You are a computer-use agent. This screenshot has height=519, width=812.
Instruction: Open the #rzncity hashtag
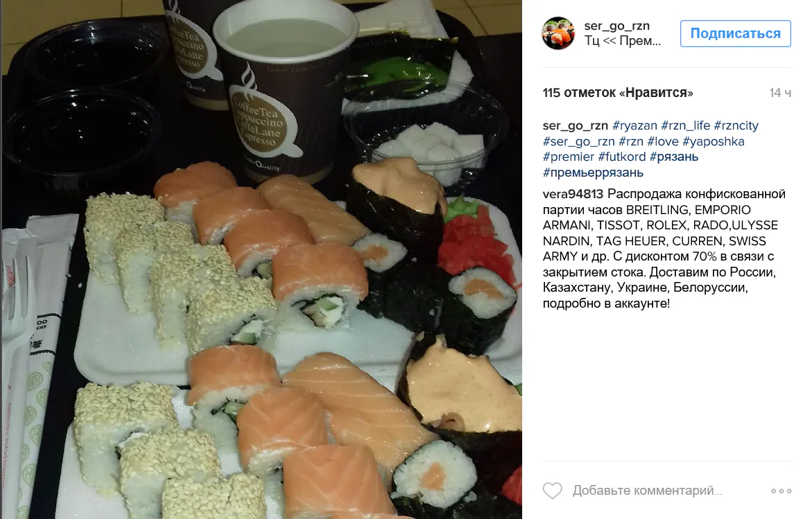click(x=736, y=125)
